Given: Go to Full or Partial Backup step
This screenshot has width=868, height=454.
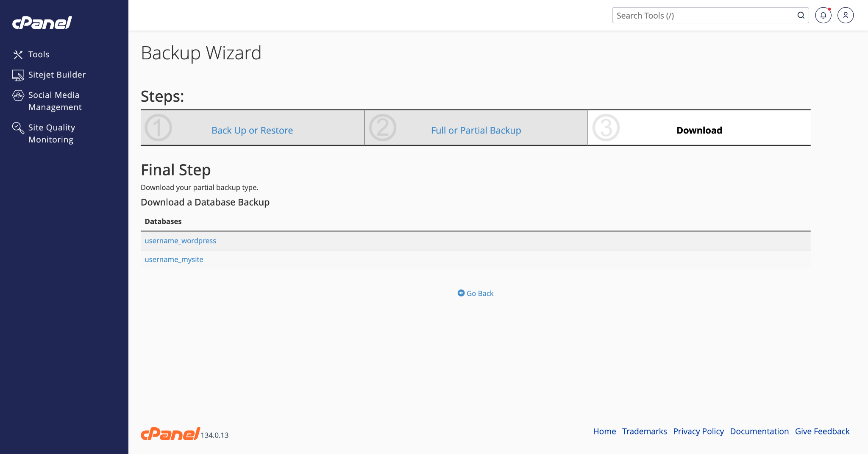Looking at the screenshot, I should click(x=476, y=131).
